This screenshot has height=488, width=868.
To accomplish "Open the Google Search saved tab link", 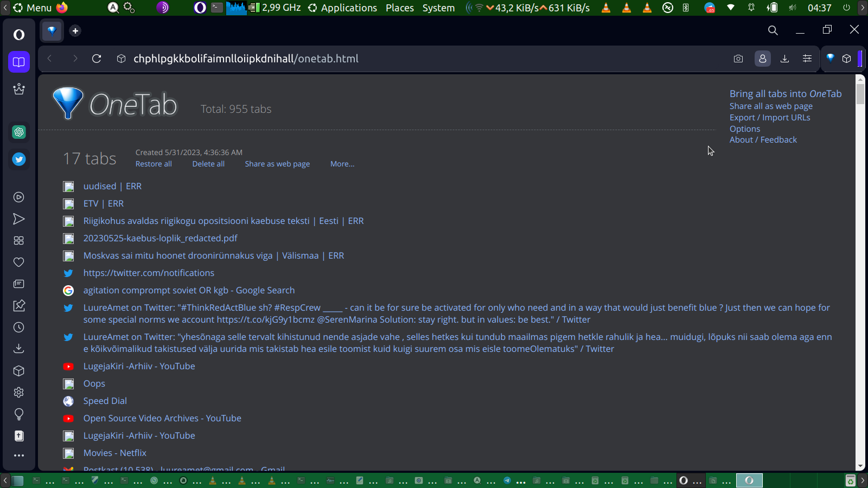I will [189, 290].
